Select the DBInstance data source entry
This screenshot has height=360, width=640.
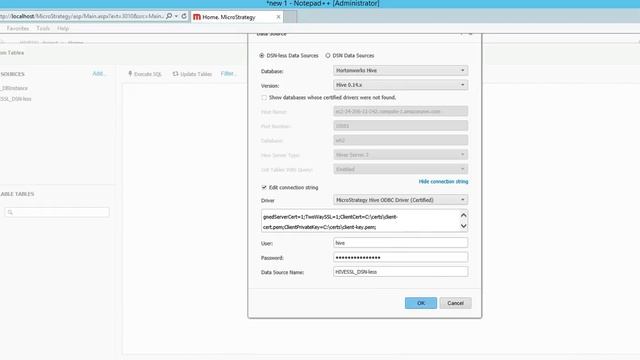coord(14,88)
